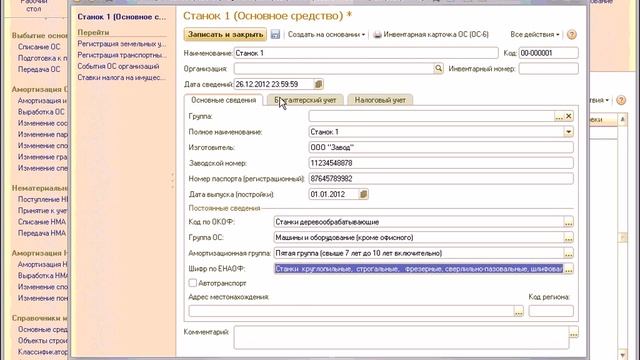The height and width of the screenshot is (360, 640).
Task: Open address selection ellipsis button
Action: pos(518,311)
